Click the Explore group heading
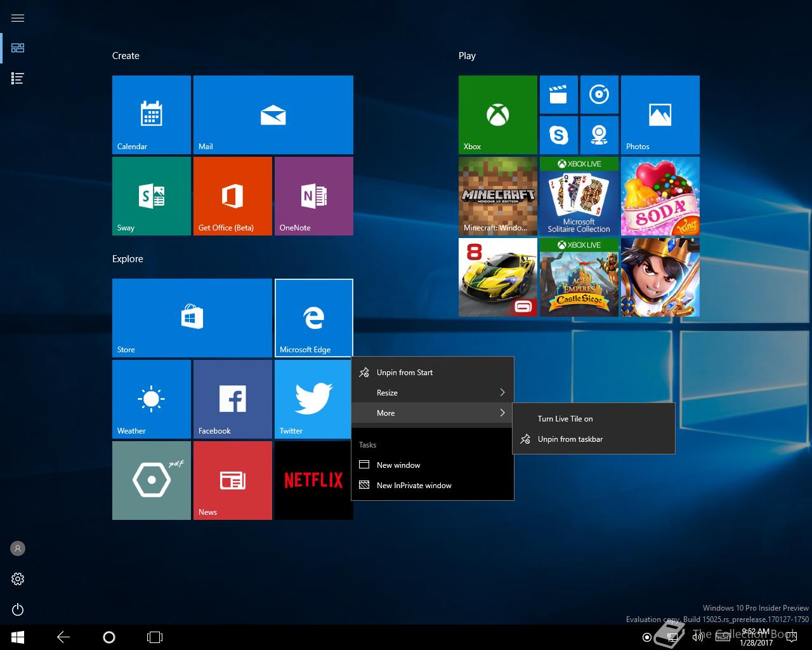This screenshot has height=650, width=812. point(128,259)
